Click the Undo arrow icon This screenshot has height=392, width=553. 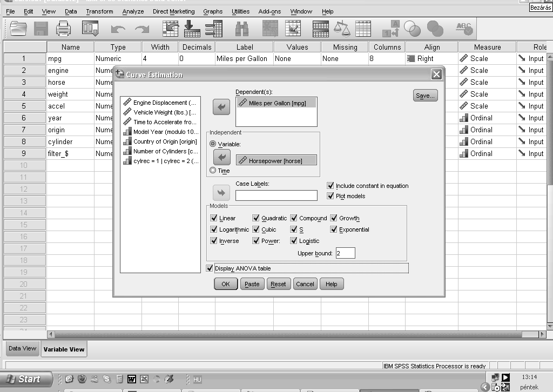118,29
